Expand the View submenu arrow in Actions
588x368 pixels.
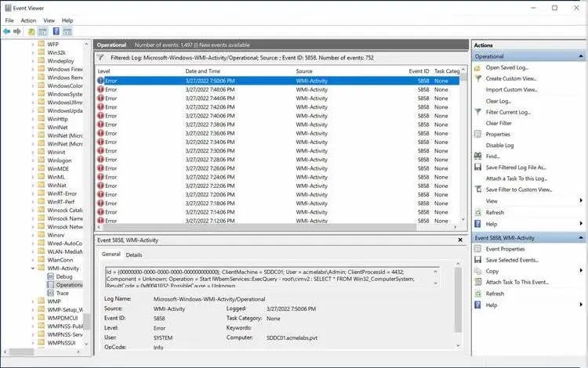point(581,201)
